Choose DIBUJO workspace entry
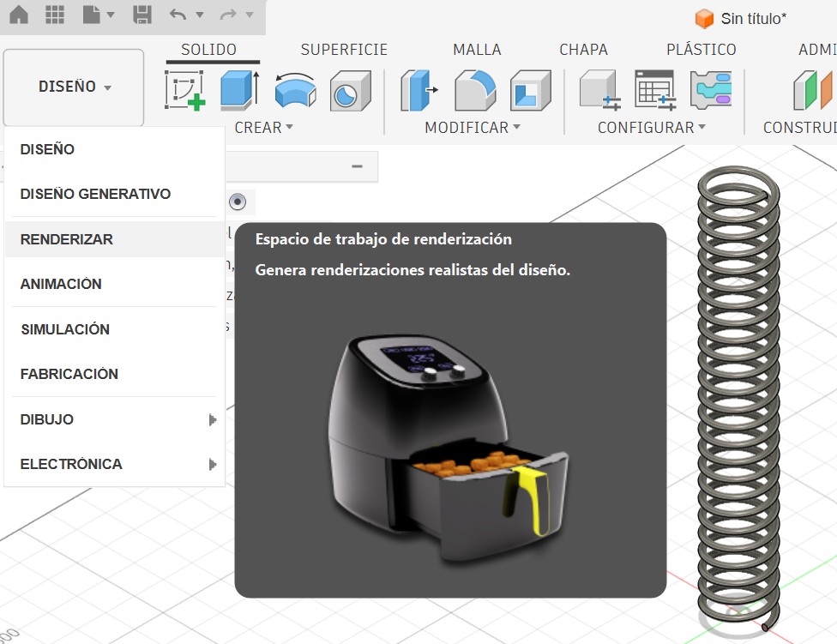Image resolution: width=837 pixels, height=644 pixels. tap(114, 419)
